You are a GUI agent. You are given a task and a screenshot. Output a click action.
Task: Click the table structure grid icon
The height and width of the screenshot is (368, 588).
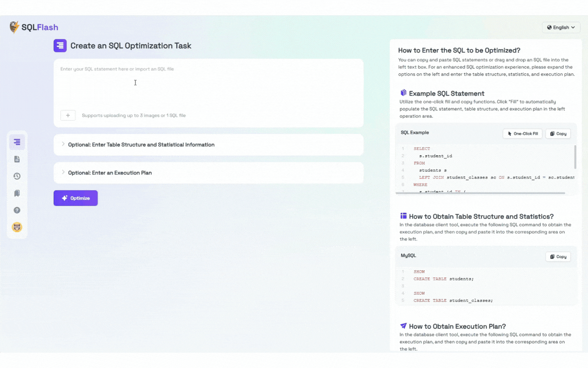(403, 216)
